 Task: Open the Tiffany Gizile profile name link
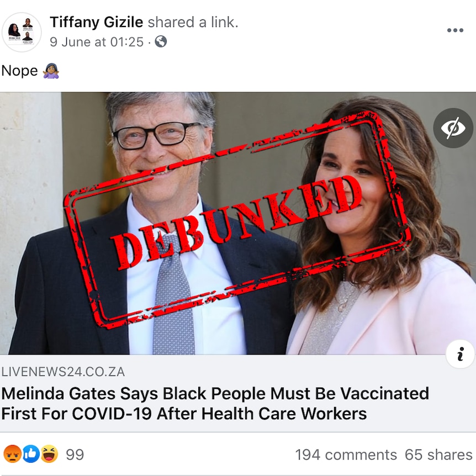pos(96,22)
